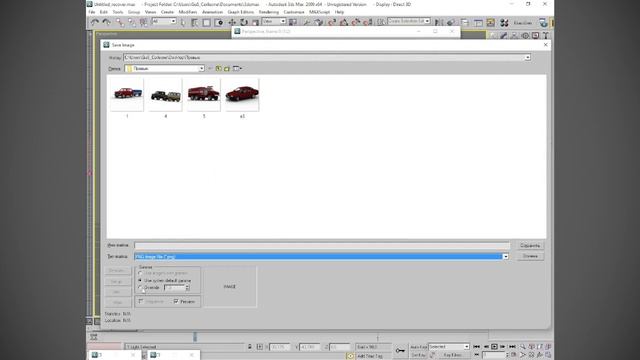
Task: Toggle the Selection Lock icon in status bar
Action: [250, 347]
